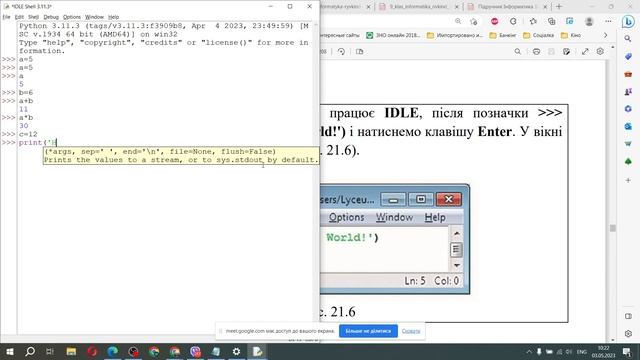Open Microsoft Edge from the taskbar
640x360 pixels.
click(113, 351)
